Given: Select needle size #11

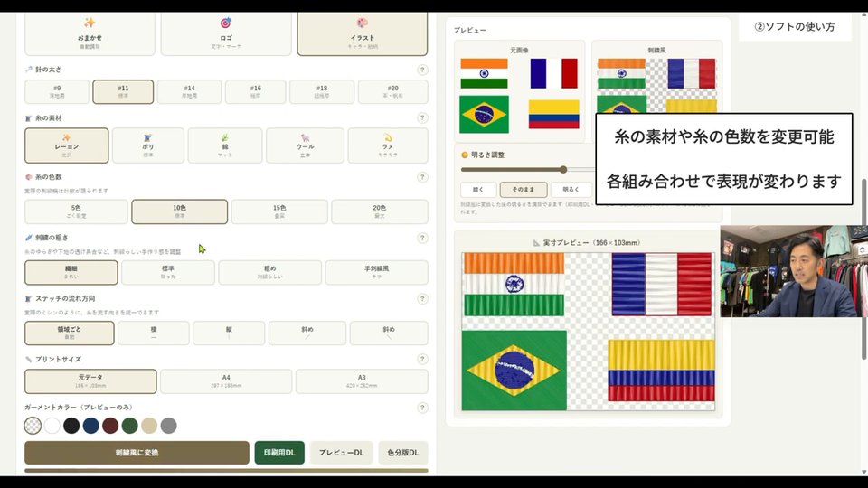Looking at the screenshot, I should coord(123,92).
